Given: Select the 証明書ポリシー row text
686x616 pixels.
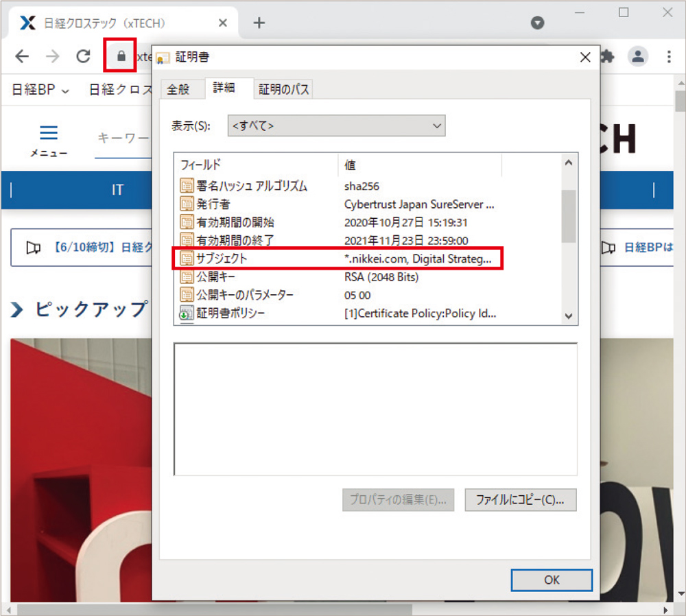Looking at the screenshot, I should (x=230, y=313).
